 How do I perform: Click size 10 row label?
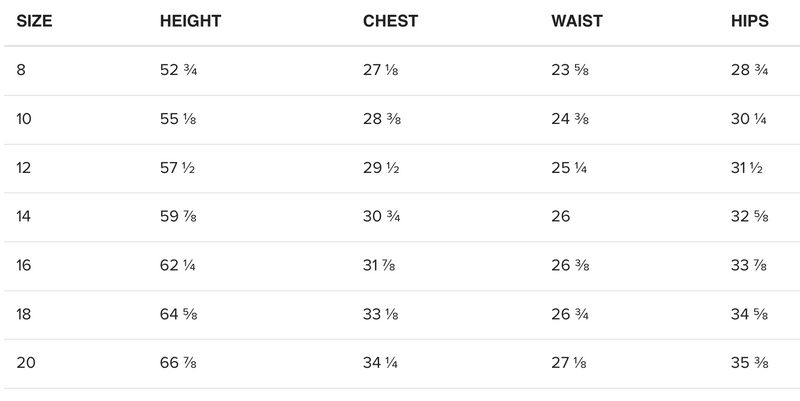[x=25, y=119]
